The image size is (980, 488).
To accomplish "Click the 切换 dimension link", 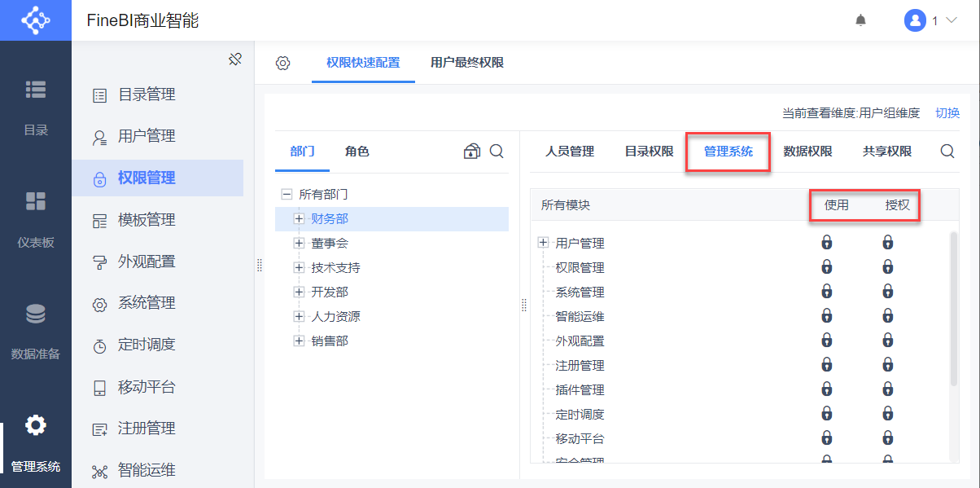I will coord(947,113).
